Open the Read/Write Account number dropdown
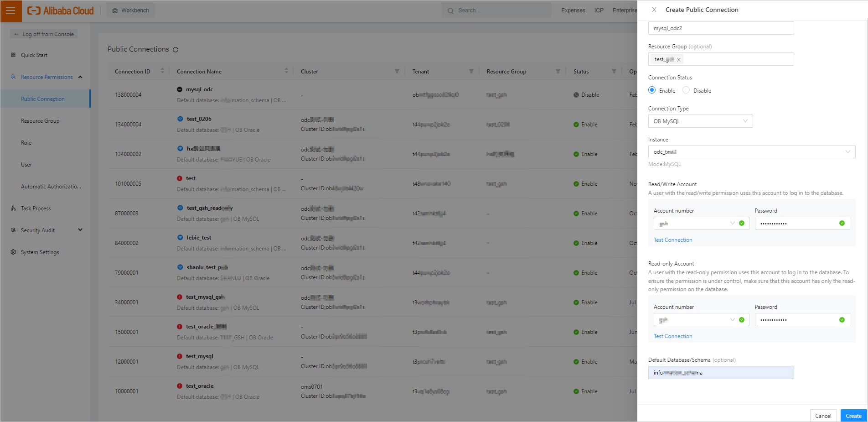Screen dimensions: 868x422 [x=701, y=223]
